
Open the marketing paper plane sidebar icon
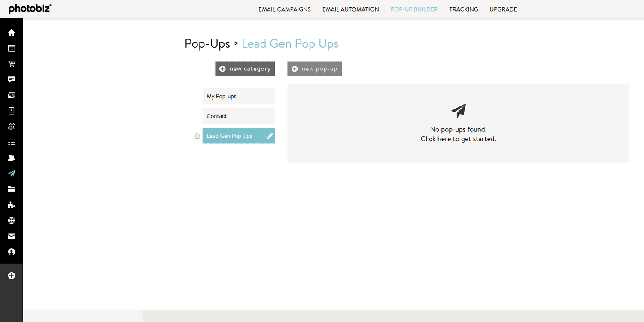[12, 173]
